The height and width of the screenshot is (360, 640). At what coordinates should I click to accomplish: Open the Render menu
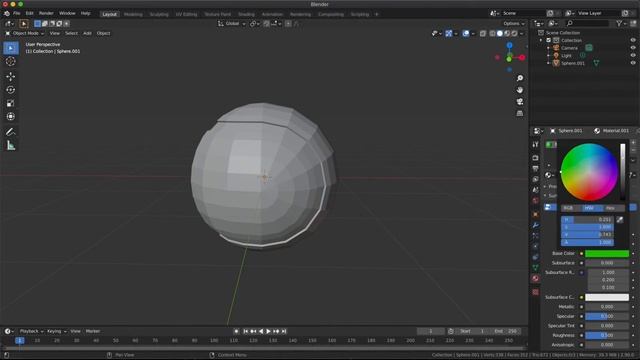tap(46, 13)
